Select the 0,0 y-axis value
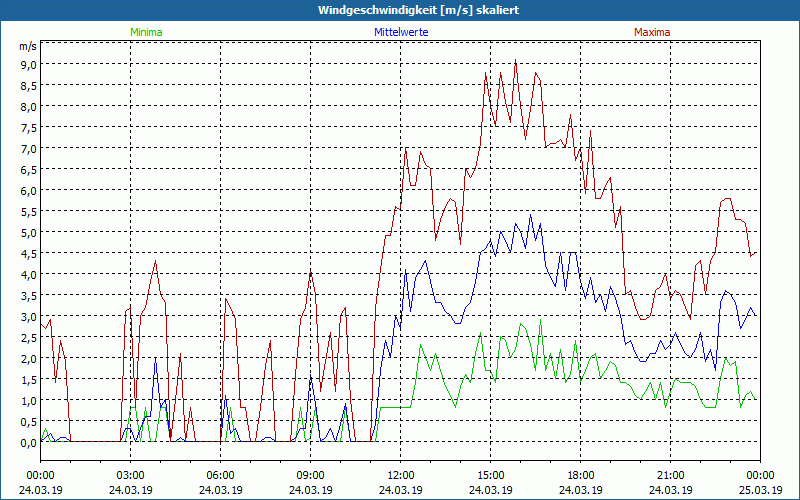800x500 pixels. 28,442
